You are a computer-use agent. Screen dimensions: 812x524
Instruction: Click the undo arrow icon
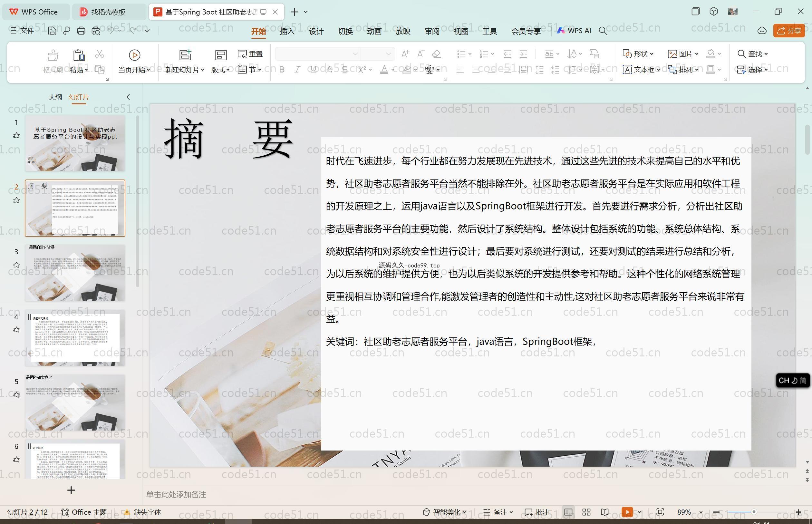tap(111, 31)
